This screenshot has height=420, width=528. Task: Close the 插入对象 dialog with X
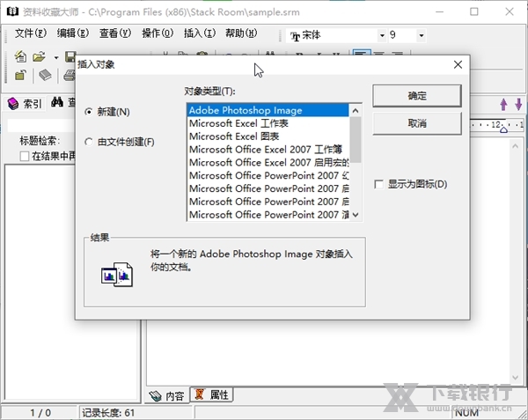tap(458, 64)
